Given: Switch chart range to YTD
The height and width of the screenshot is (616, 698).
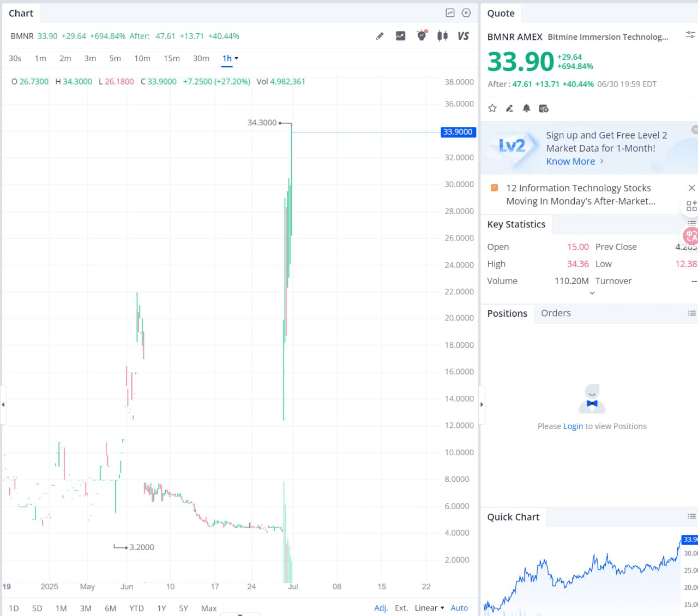Looking at the screenshot, I should 136,608.
